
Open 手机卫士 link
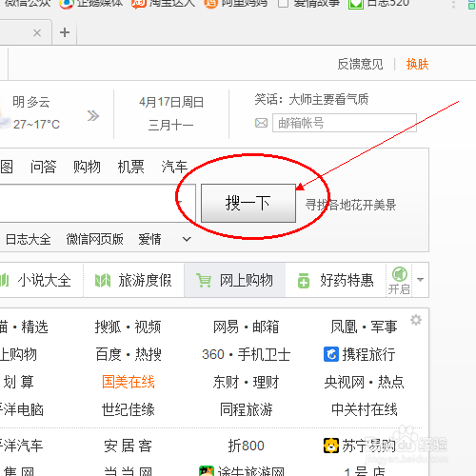point(264,354)
